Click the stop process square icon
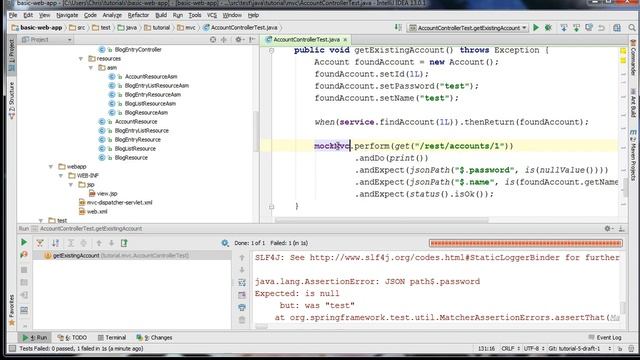 [24, 270]
